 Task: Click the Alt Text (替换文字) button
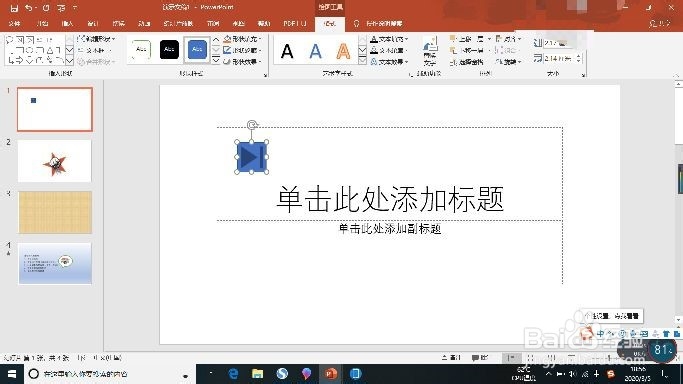pos(430,51)
